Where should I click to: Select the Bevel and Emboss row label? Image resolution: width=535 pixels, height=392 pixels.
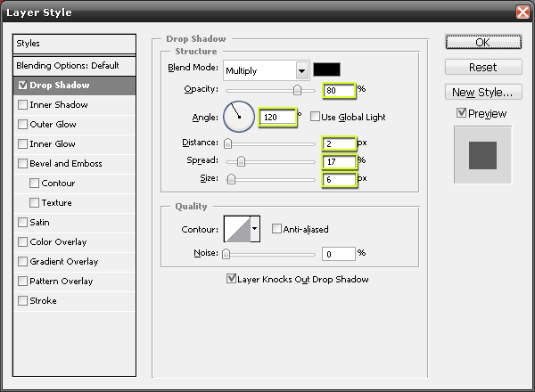point(66,164)
